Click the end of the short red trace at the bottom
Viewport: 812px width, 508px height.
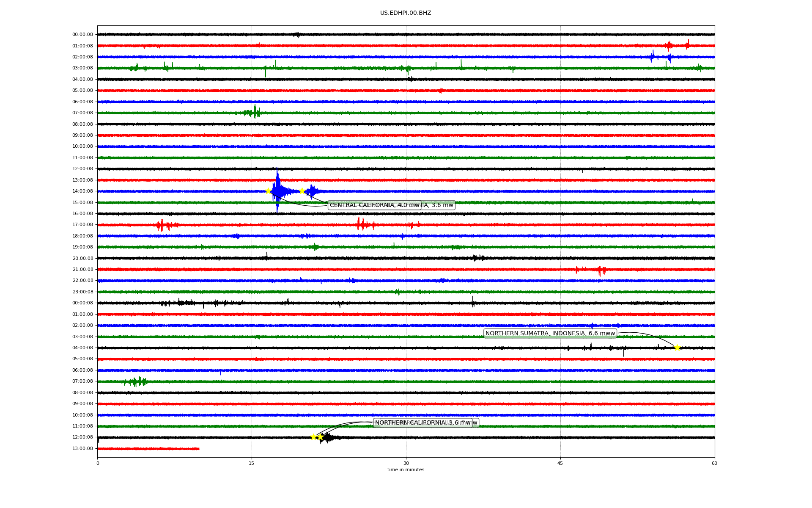coord(198,449)
